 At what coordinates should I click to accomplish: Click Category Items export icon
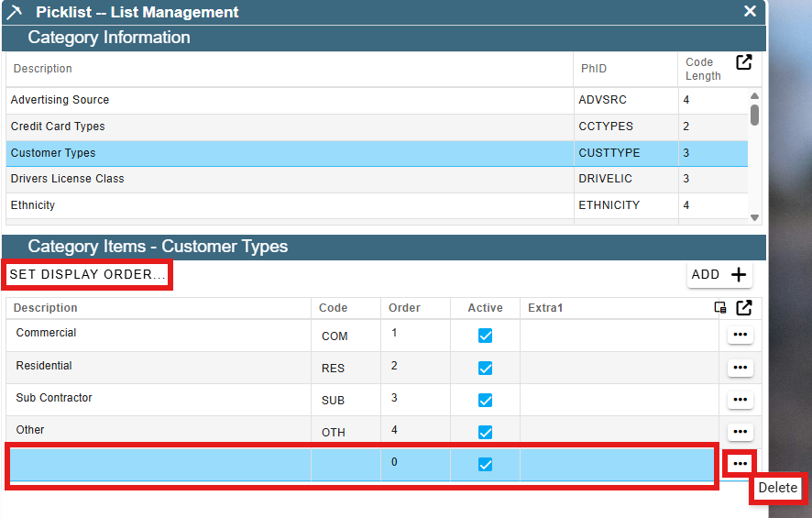point(743,308)
